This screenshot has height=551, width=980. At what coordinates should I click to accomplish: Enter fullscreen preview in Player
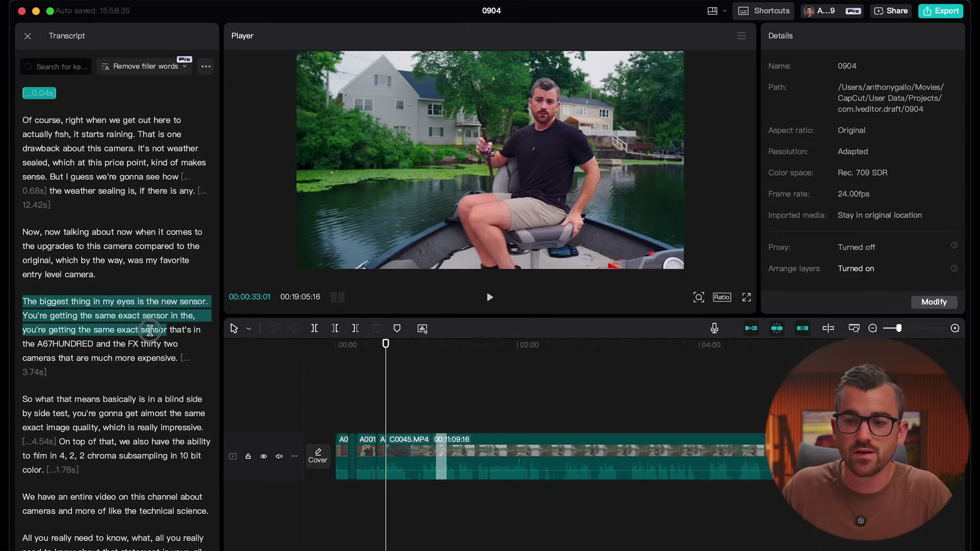point(746,297)
